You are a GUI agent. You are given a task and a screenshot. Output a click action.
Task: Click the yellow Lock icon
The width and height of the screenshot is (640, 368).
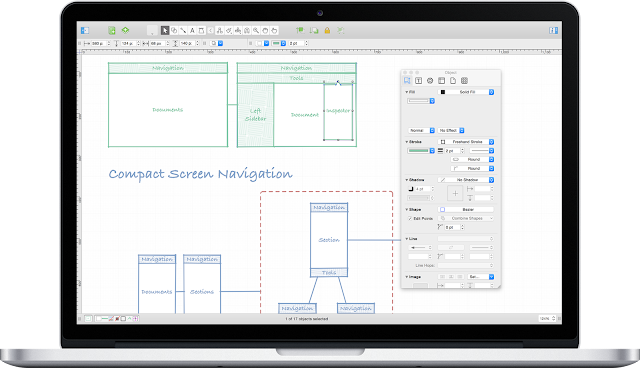click(x=327, y=31)
